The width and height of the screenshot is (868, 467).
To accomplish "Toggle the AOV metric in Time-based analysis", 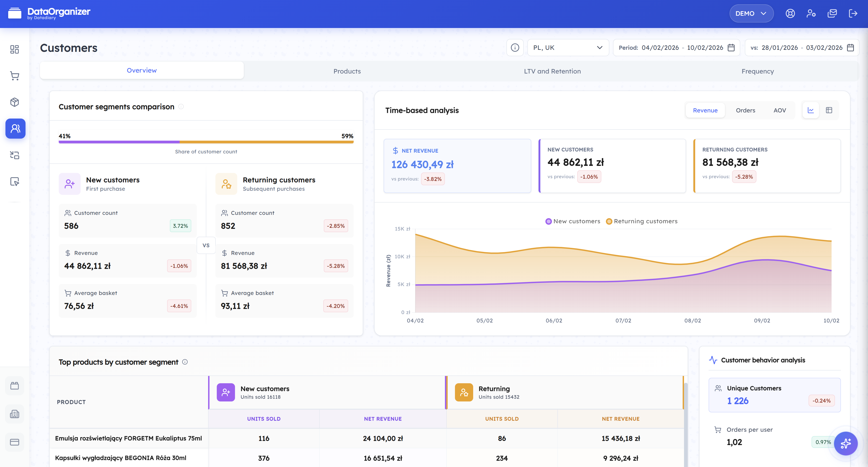I will 779,110.
